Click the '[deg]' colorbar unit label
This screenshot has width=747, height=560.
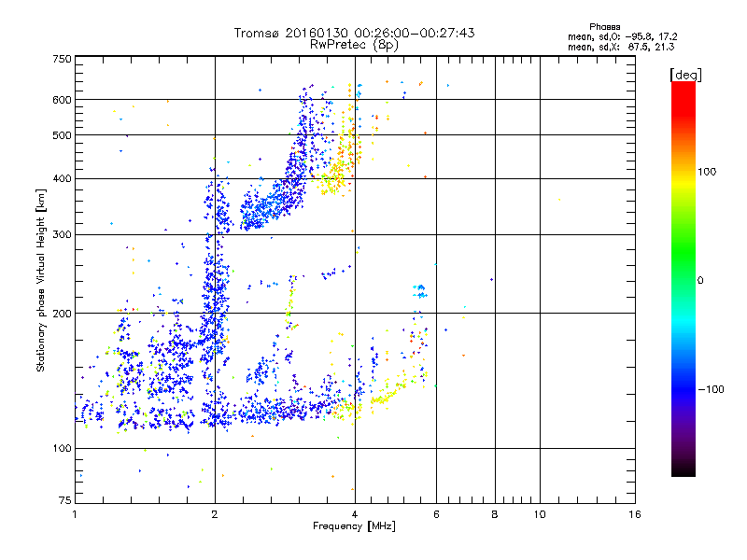click(x=685, y=75)
